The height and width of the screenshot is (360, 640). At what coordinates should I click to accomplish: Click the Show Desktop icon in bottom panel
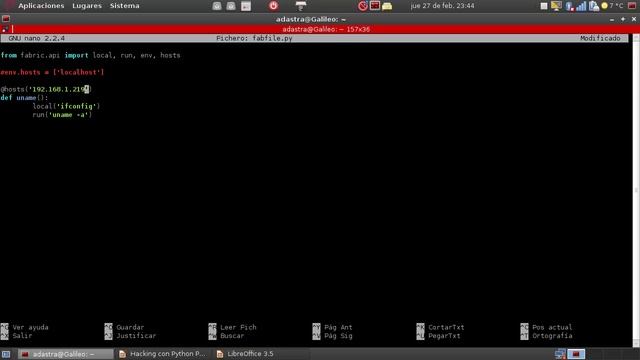click(6, 354)
